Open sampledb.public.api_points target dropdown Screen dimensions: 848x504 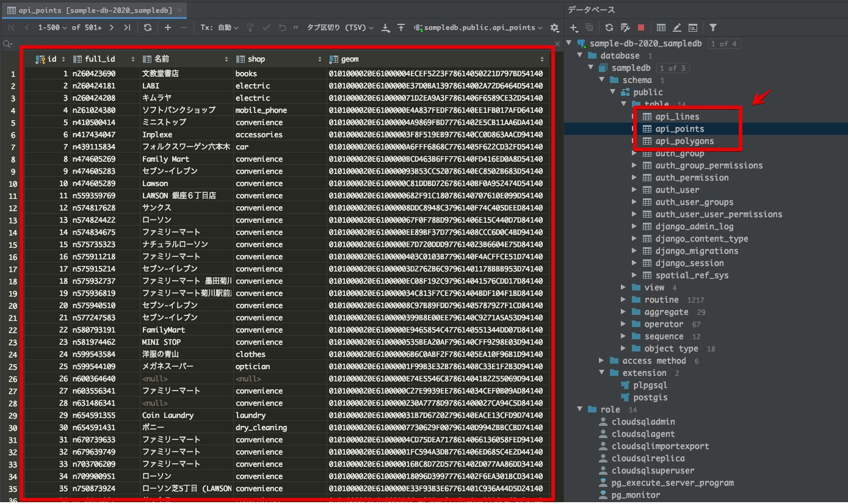click(x=479, y=27)
